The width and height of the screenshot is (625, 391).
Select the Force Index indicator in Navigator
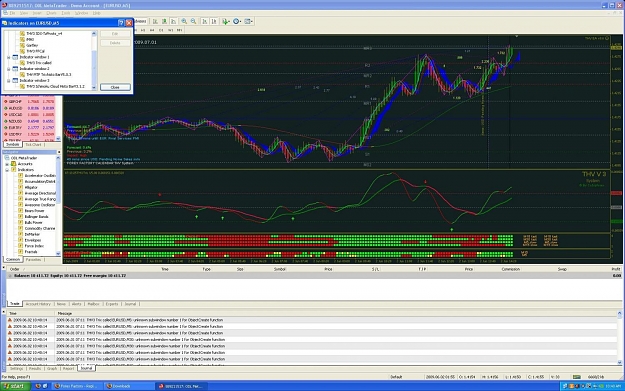point(34,246)
